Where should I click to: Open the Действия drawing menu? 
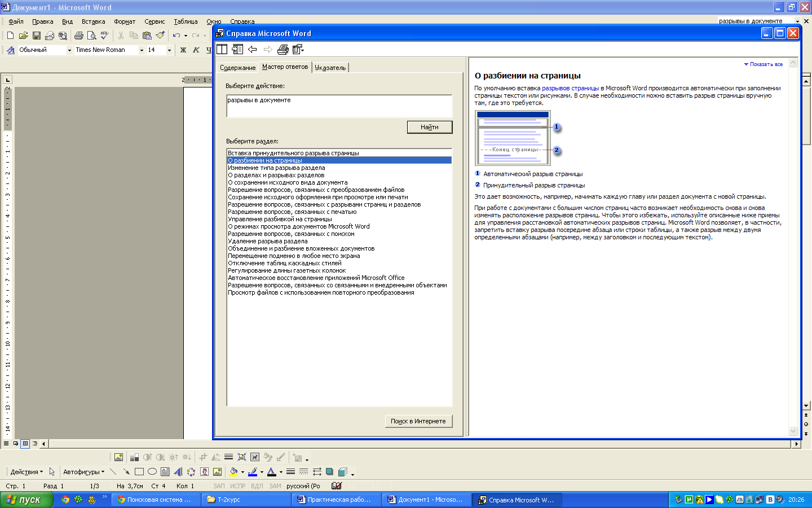point(27,472)
